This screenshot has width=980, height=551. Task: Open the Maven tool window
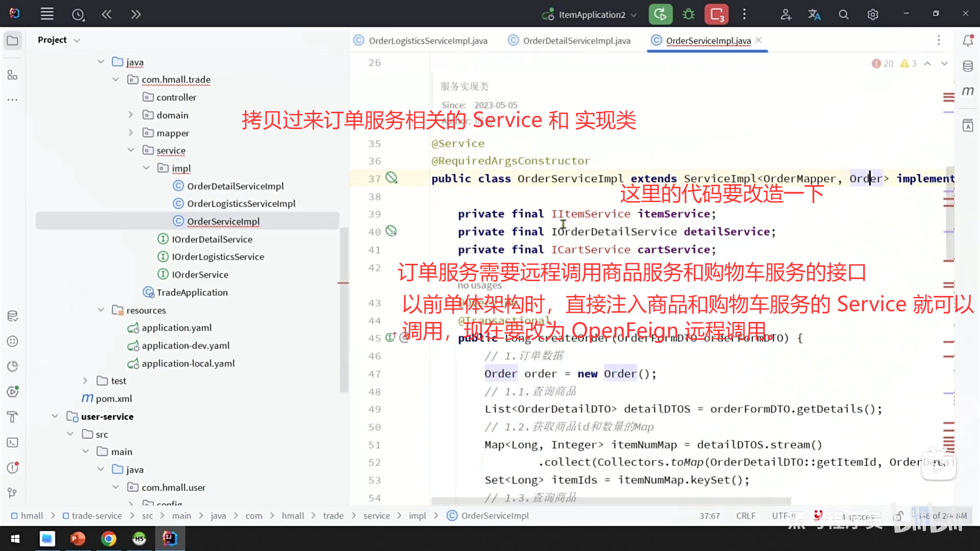[968, 91]
